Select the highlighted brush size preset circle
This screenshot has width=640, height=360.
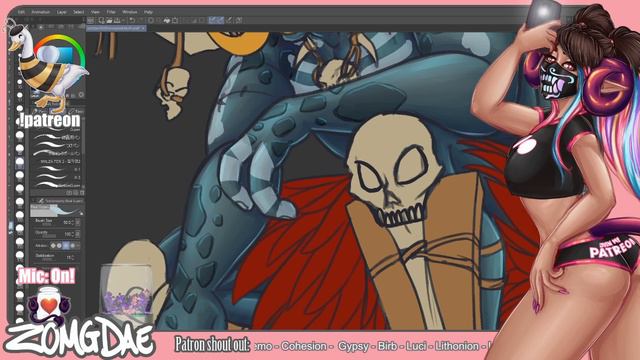(x=20, y=162)
